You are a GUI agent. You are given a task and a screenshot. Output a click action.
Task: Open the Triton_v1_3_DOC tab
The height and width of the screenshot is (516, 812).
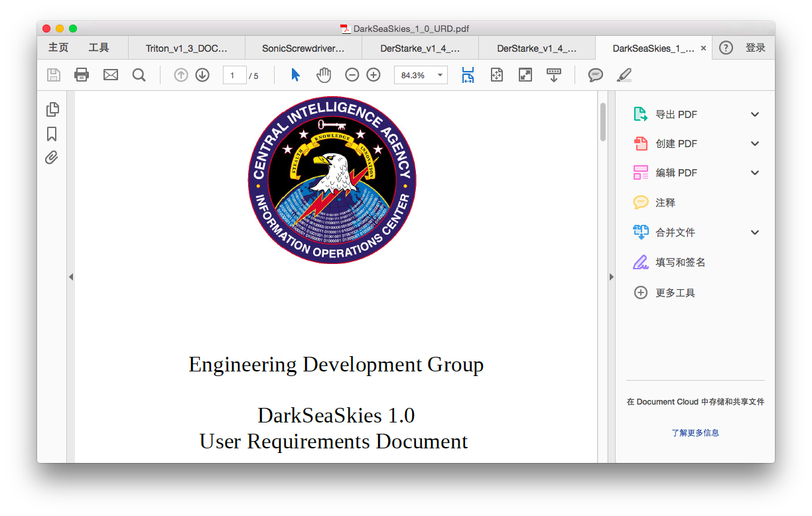[x=186, y=48]
